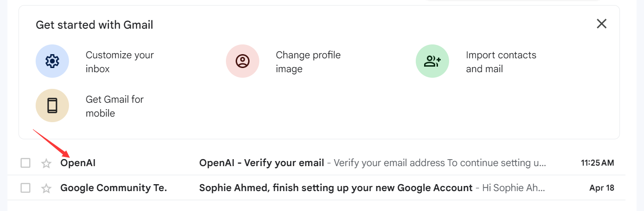644x211 pixels.
Task: Tick the Google Community Team email checkbox
Action: tap(25, 188)
